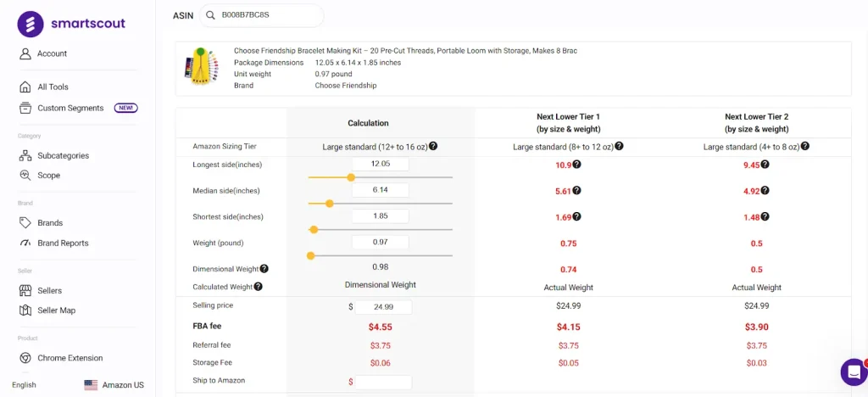Screen dimensions: 868x397
Task: Open the chat support bubble
Action: pyautogui.click(x=853, y=372)
